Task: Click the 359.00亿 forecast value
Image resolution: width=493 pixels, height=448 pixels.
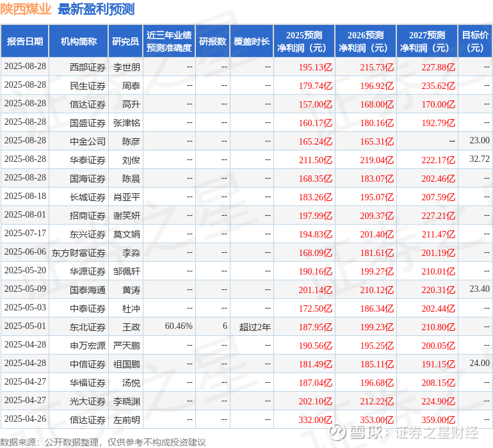Action: click(439, 420)
